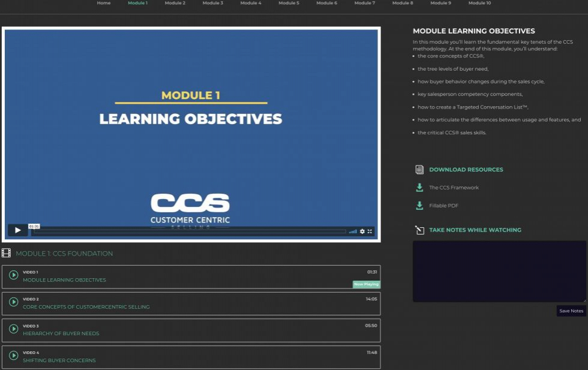Image resolution: width=588 pixels, height=370 pixels.
Task: Click the play circle icon for Video 2
Action: 13,302
